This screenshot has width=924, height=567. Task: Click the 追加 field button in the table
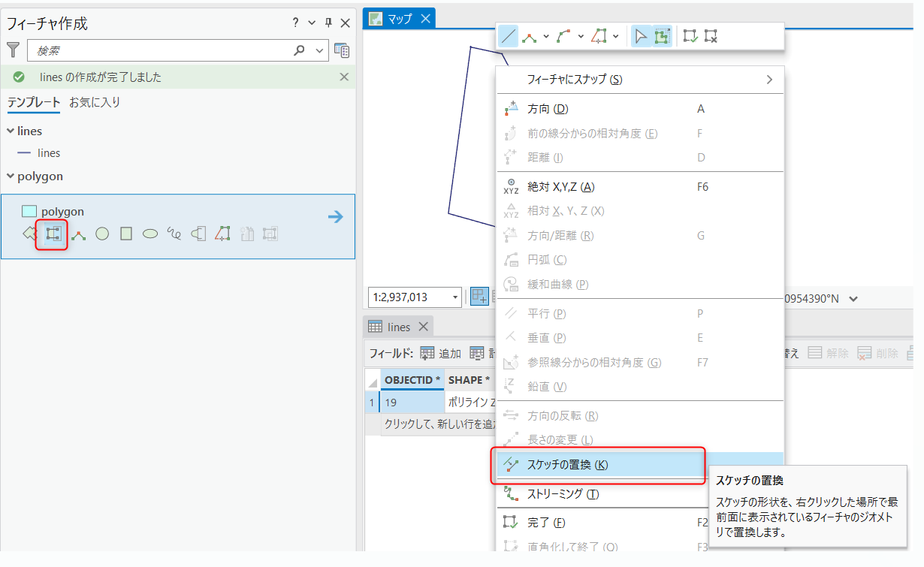441,353
